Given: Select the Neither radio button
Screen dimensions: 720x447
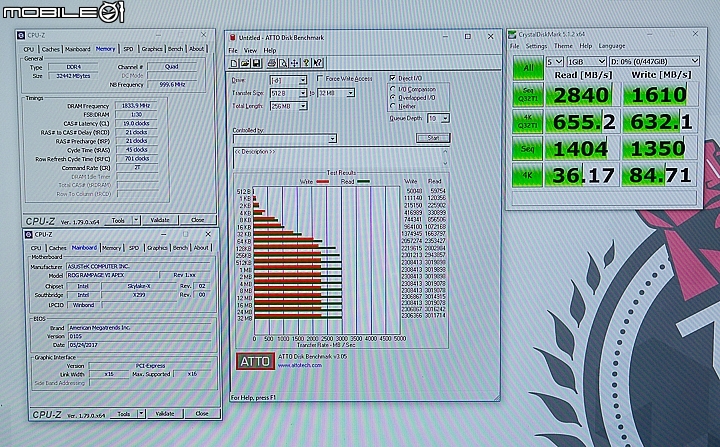Looking at the screenshot, I should click(393, 106).
